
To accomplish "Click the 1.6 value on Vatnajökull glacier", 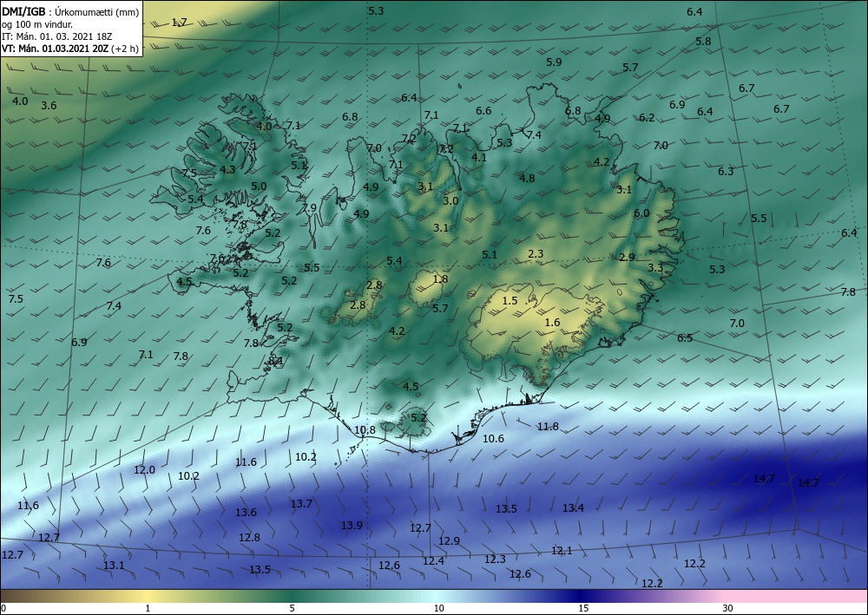I will pos(552,323).
